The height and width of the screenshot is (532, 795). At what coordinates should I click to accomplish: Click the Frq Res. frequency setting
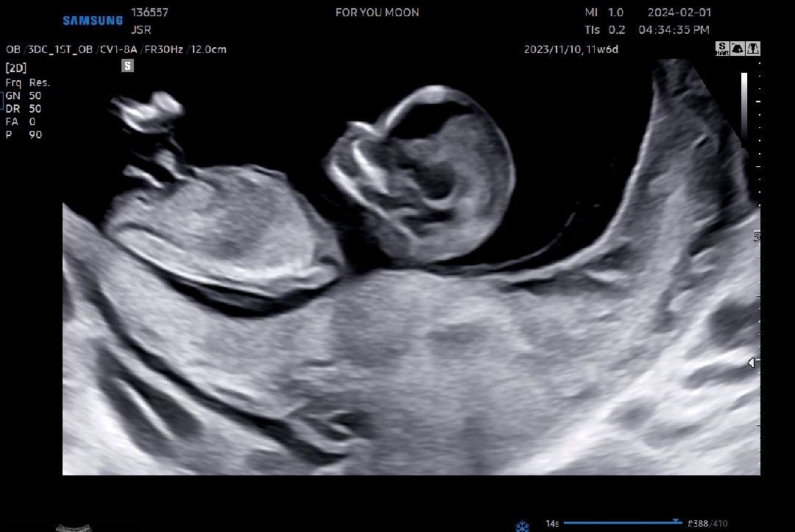click(27, 82)
